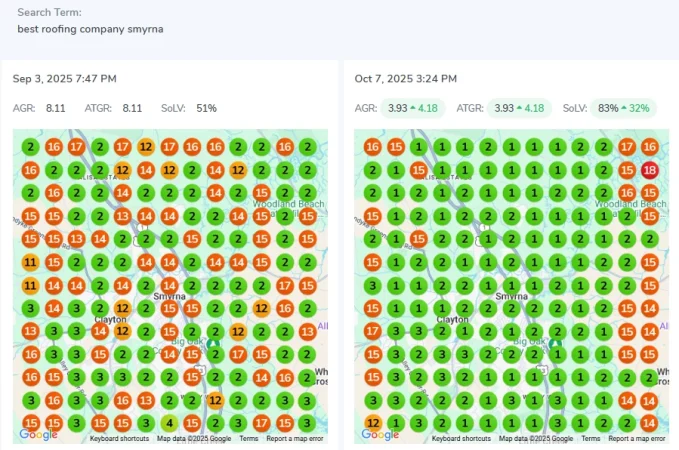Click the Smyrna label on the Oct 7 map
The image size is (679, 450).
tap(511, 296)
